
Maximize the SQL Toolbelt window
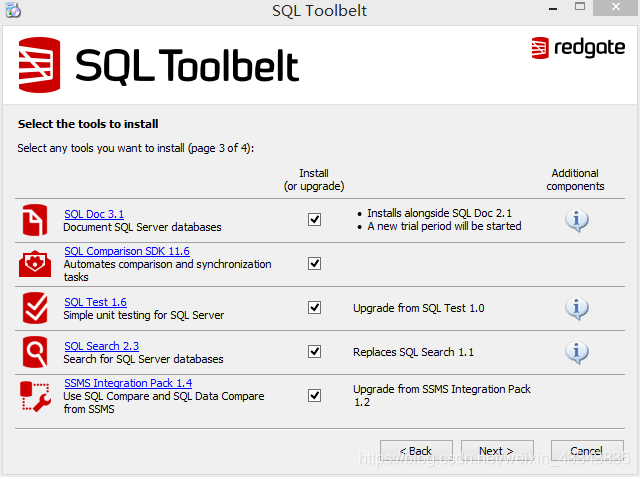point(580,7)
